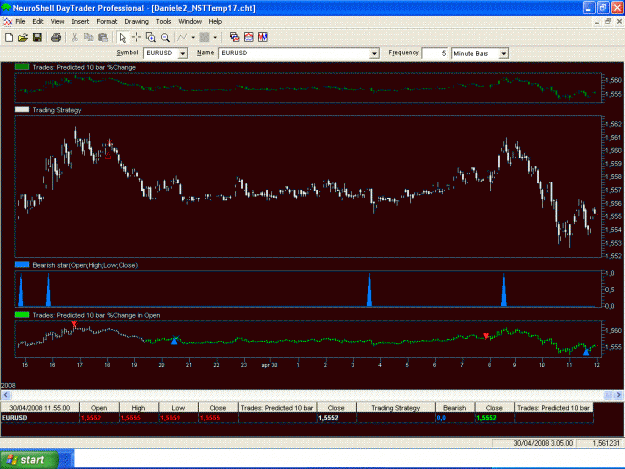
Task: Click the Copy icon
Action: point(88,37)
